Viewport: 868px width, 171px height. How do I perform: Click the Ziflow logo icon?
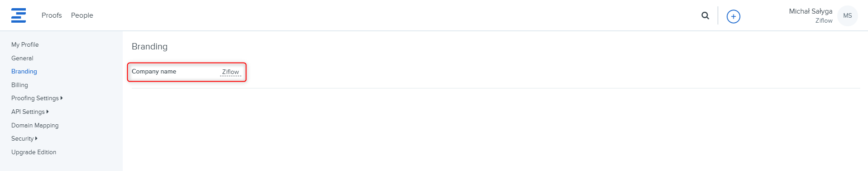[19, 15]
